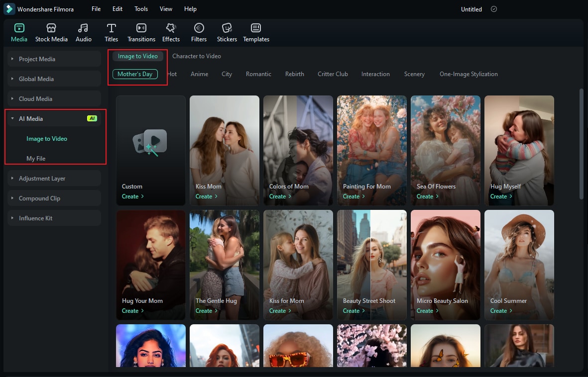588x377 pixels.
Task: Select the Anime category
Action: tap(199, 74)
